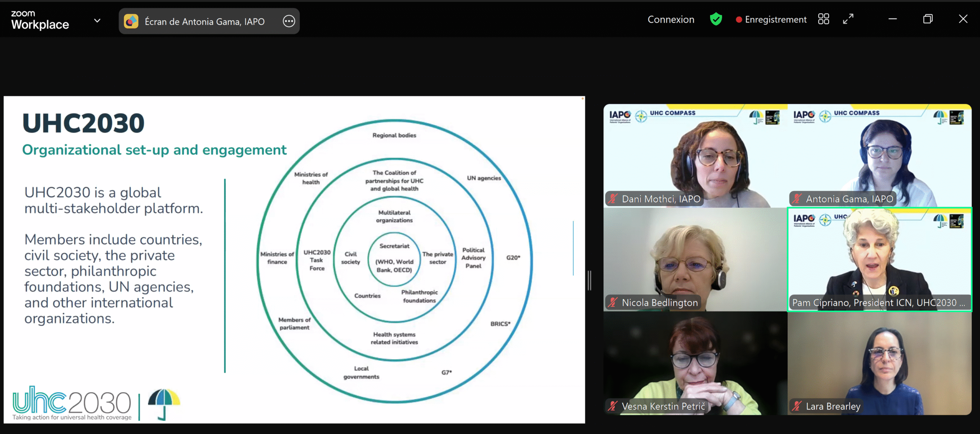Click 'Civil society' in the diagram

click(x=351, y=258)
